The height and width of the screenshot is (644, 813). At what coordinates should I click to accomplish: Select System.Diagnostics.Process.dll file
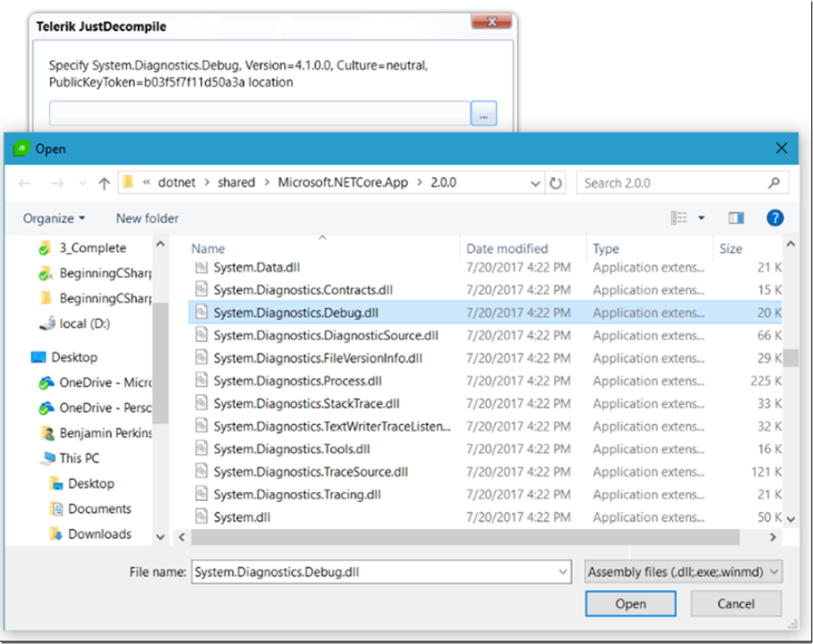(x=297, y=381)
